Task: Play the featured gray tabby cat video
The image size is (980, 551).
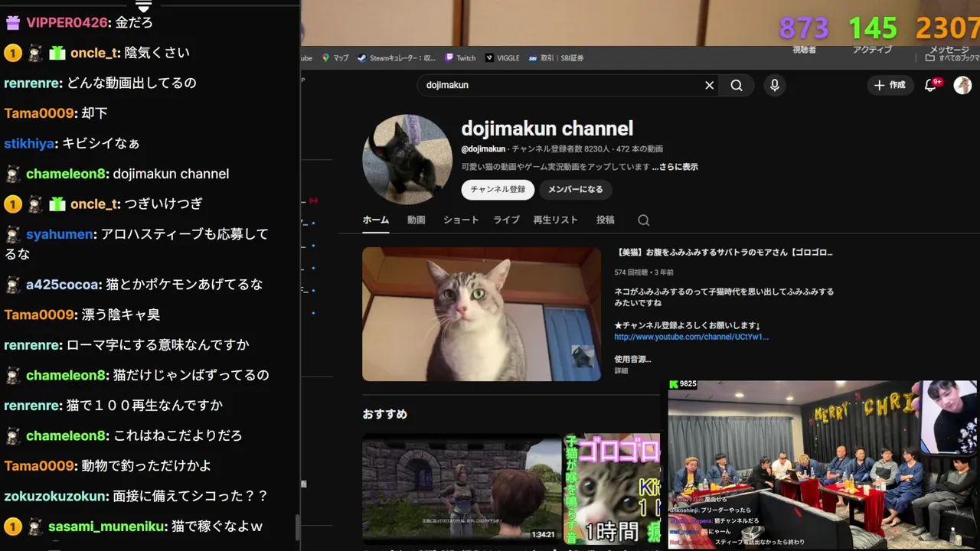Action: point(482,314)
